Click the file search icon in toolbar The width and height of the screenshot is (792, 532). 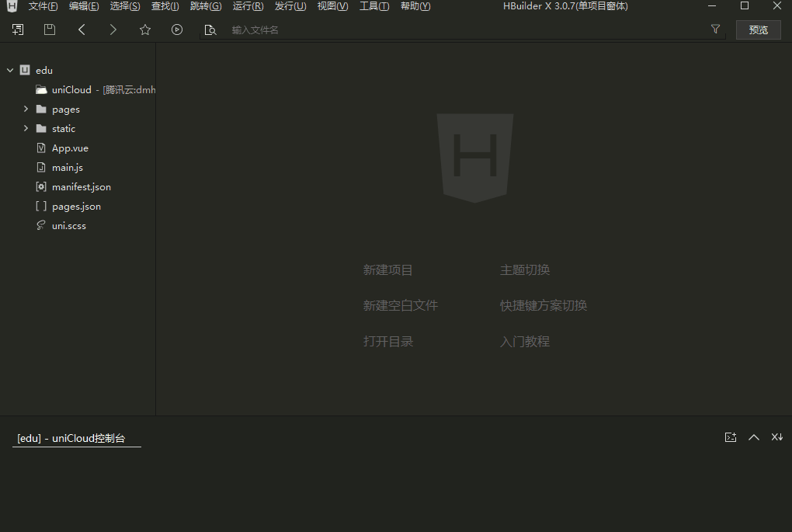click(x=210, y=30)
